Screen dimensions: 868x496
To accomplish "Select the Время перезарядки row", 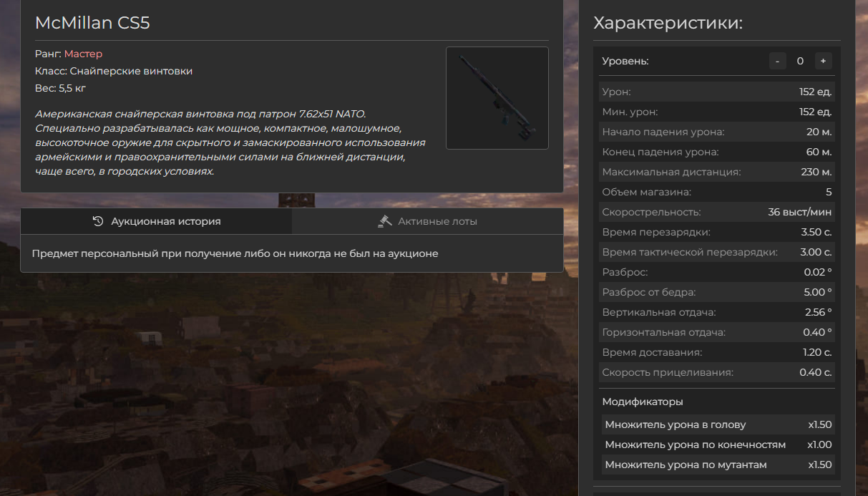I will tap(717, 232).
